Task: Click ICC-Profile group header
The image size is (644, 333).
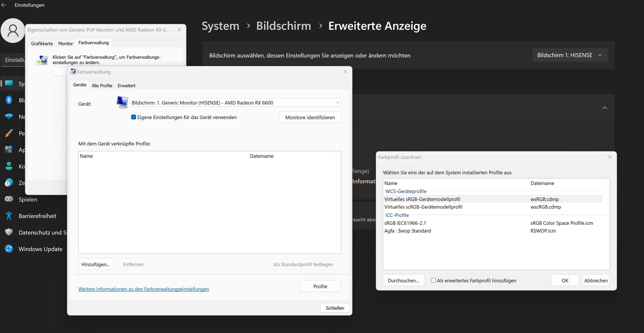Action: (x=397, y=215)
